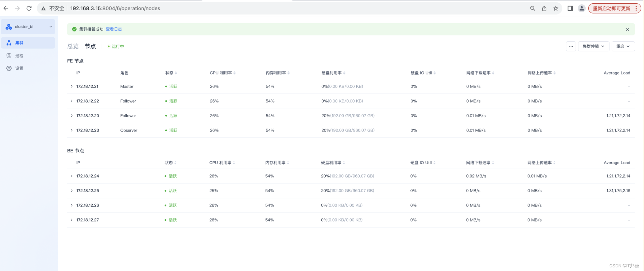This screenshot has height=271, width=644.
Task: Expand FE node row 172.18.12.20
Action: pos(72,116)
